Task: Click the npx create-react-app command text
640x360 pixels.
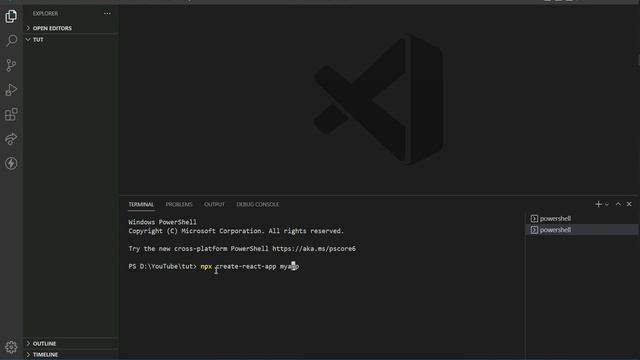Action: (x=250, y=267)
